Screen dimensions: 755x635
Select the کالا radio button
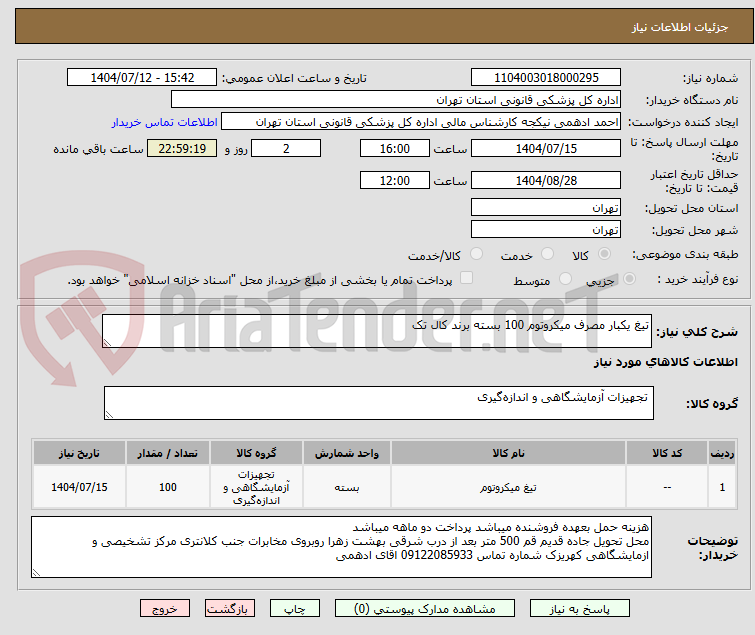(x=604, y=254)
